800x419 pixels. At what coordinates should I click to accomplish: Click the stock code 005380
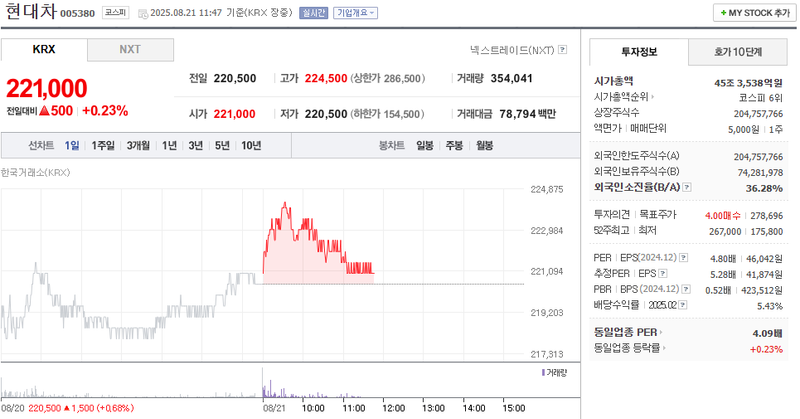[x=78, y=14]
